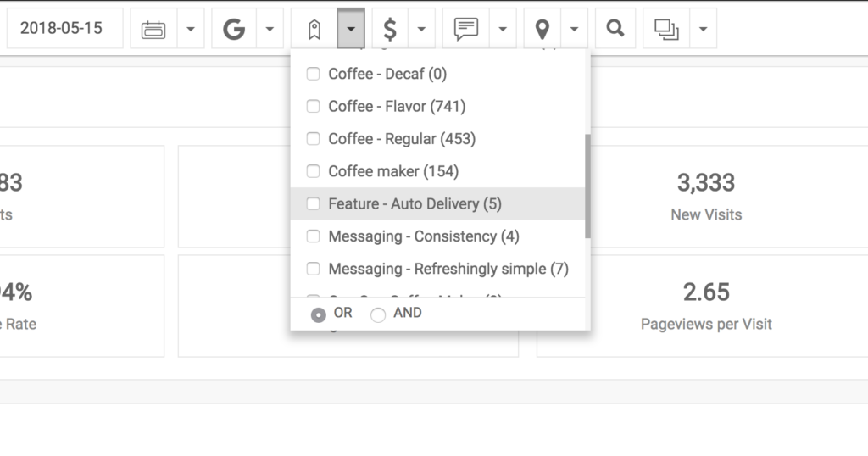This screenshot has height=456, width=868.
Task: Click the calendar date picker icon
Action: tap(153, 28)
